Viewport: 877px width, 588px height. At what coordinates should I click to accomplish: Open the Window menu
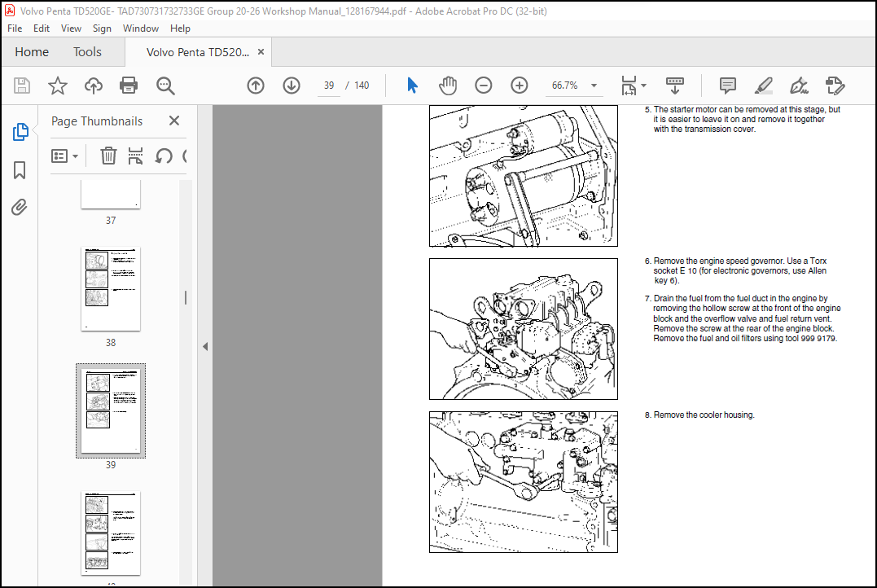141,28
